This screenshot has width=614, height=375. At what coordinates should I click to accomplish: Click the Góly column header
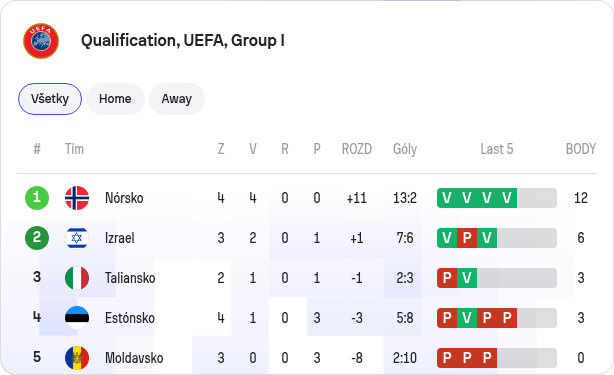click(x=405, y=149)
